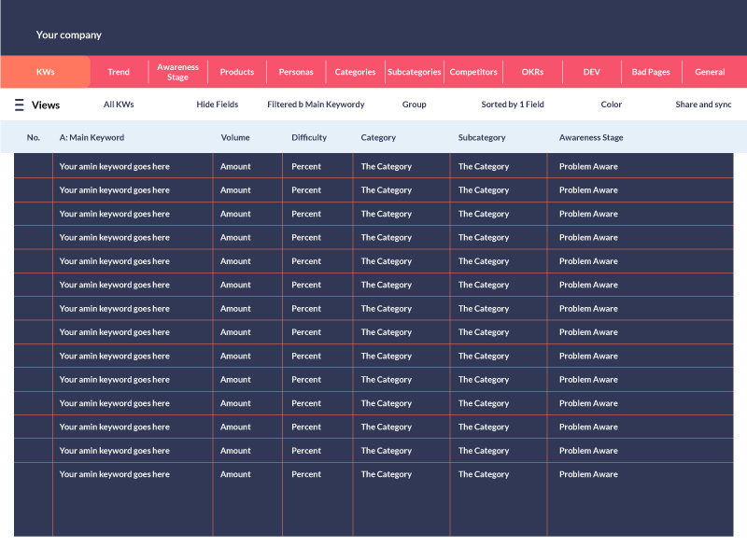Click the Volume column header
747x560 pixels.
(x=235, y=137)
